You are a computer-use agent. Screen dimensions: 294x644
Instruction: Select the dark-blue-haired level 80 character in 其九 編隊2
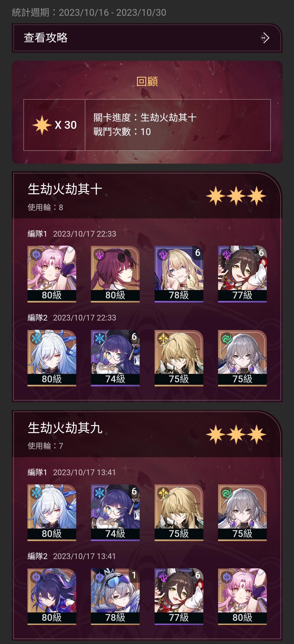pyautogui.click(x=52, y=596)
